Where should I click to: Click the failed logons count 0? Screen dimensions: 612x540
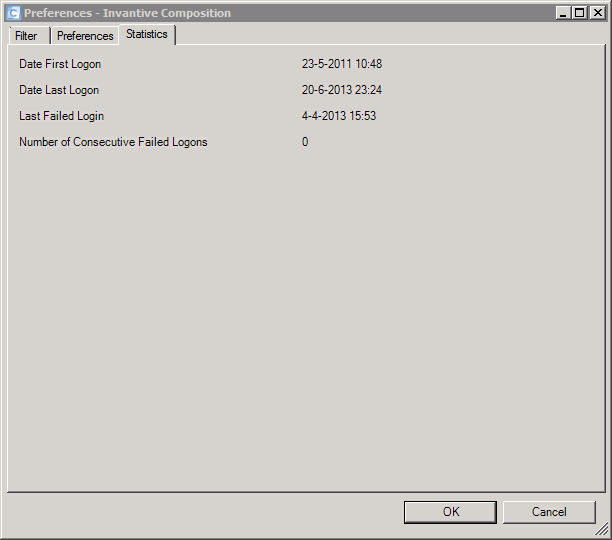point(305,142)
